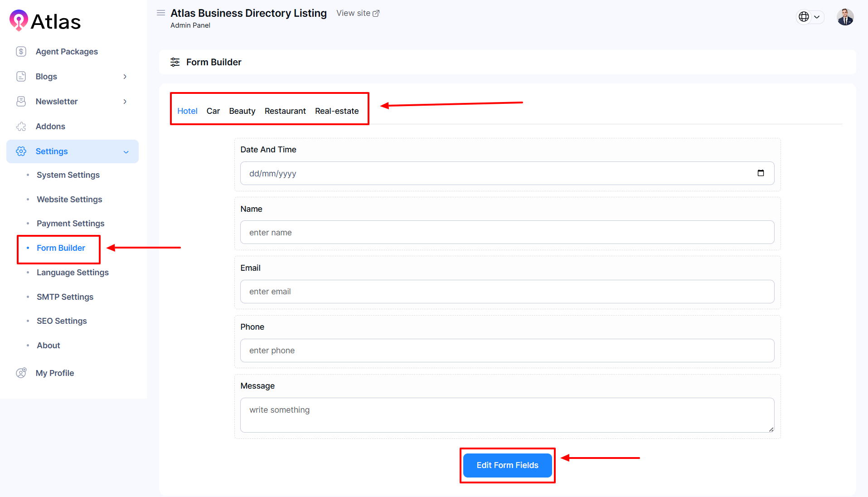
Task: Open Language Settings in sidebar
Action: (x=73, y=273)
